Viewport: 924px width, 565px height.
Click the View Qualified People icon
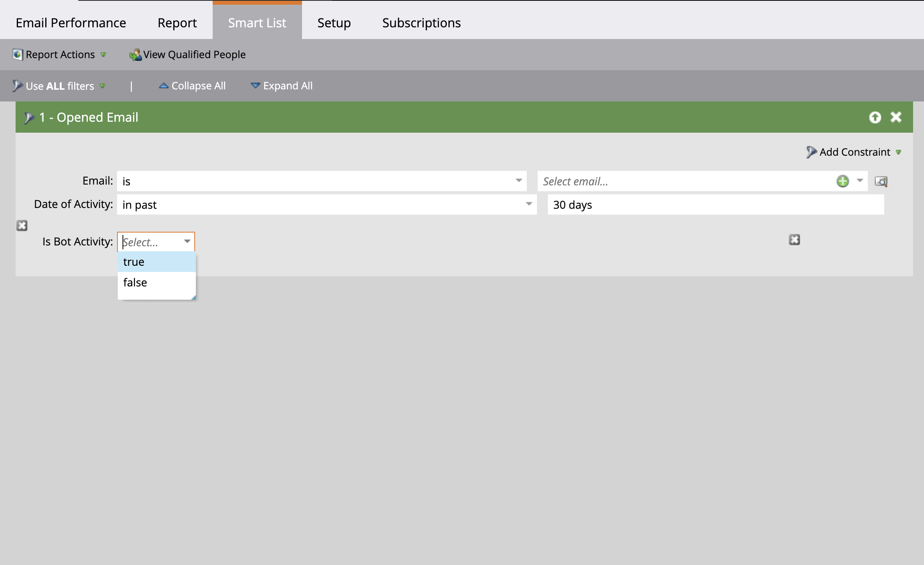135,55
